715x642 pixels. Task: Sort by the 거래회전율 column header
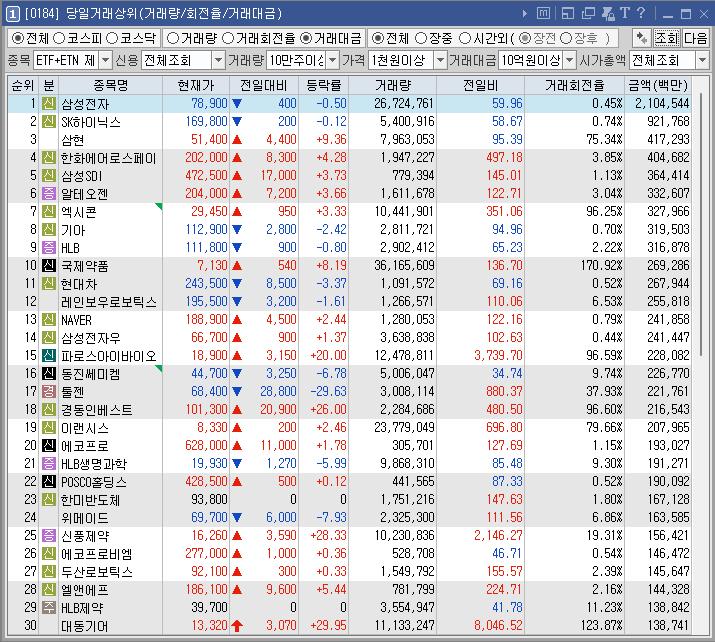575,85
